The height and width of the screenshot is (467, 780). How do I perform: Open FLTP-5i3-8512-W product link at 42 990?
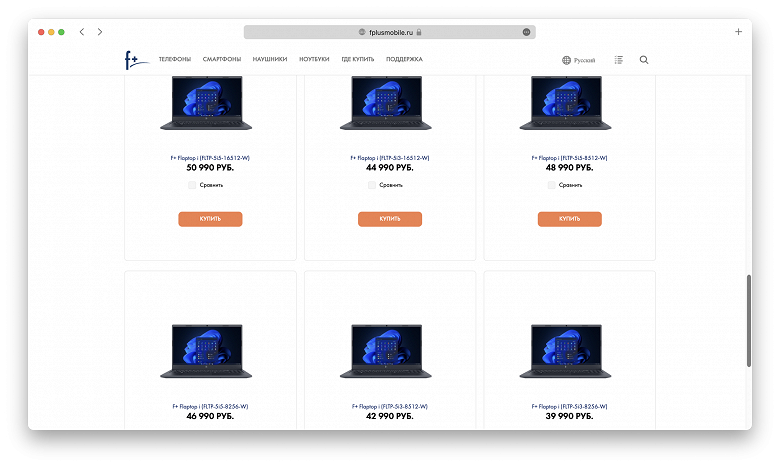tap(390, 406)
